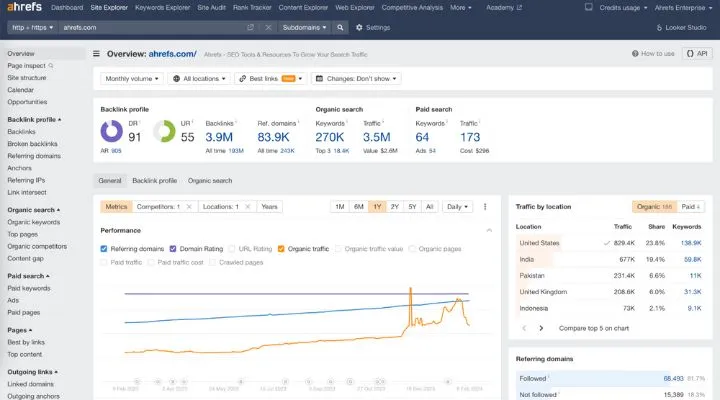The image size is (720, 400).
Task: Open Daily granularity dropdown
Action: pyautogui.click(x=457, y=207)
